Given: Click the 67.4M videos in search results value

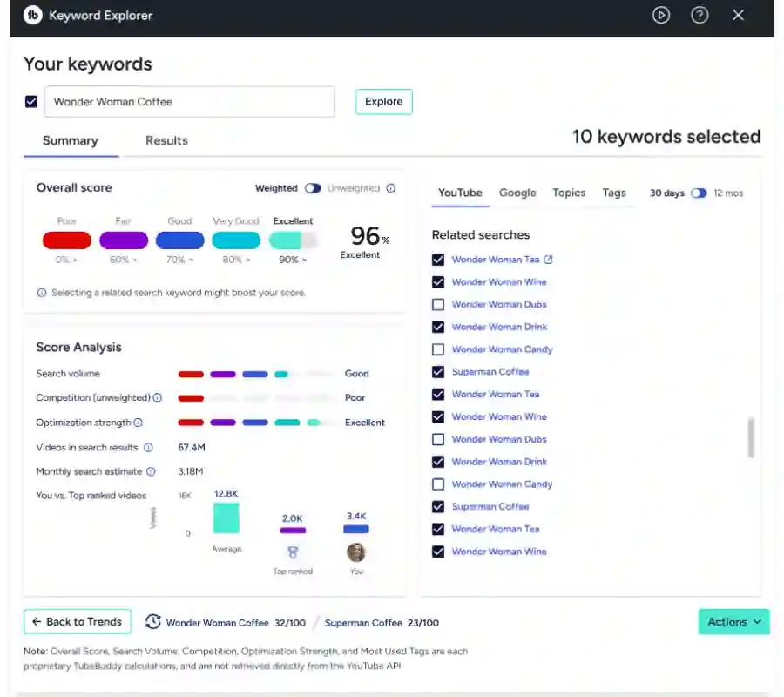Looking at the screenshot, I should click(x=192, y=448).
